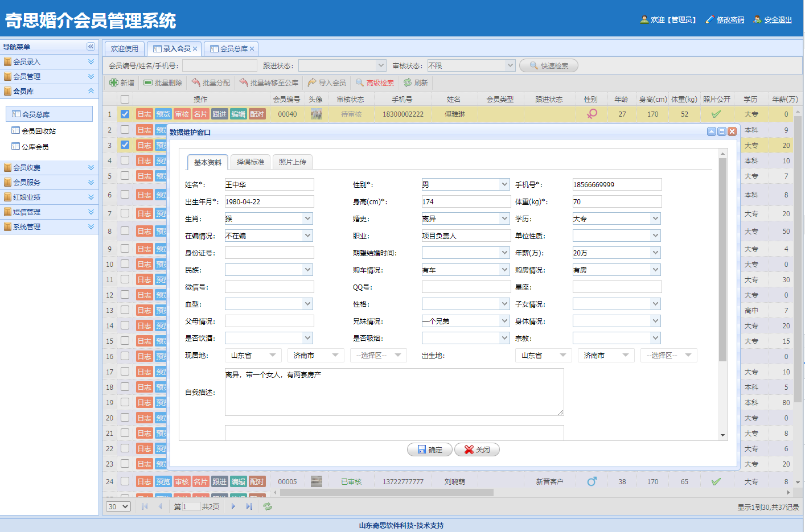Open the 学历 education dropdown
The height and width of the screenshot is (532, 805).
click(x=655, y=218)
